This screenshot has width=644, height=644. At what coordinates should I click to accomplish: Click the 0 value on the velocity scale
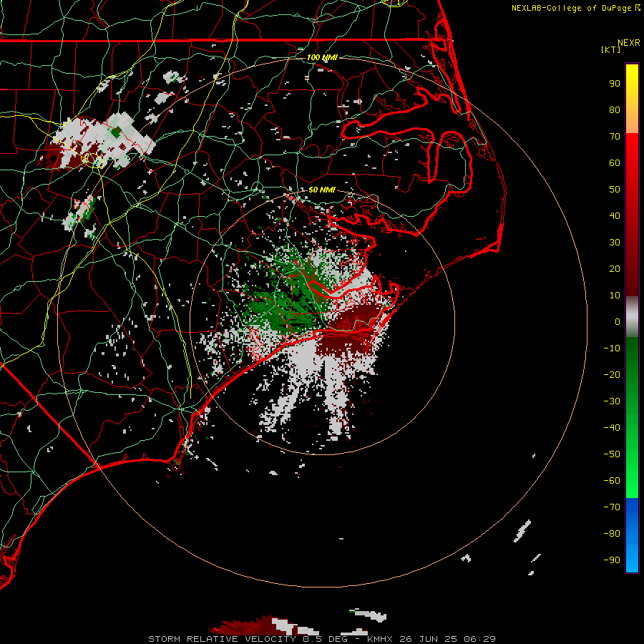click(618, 322)
